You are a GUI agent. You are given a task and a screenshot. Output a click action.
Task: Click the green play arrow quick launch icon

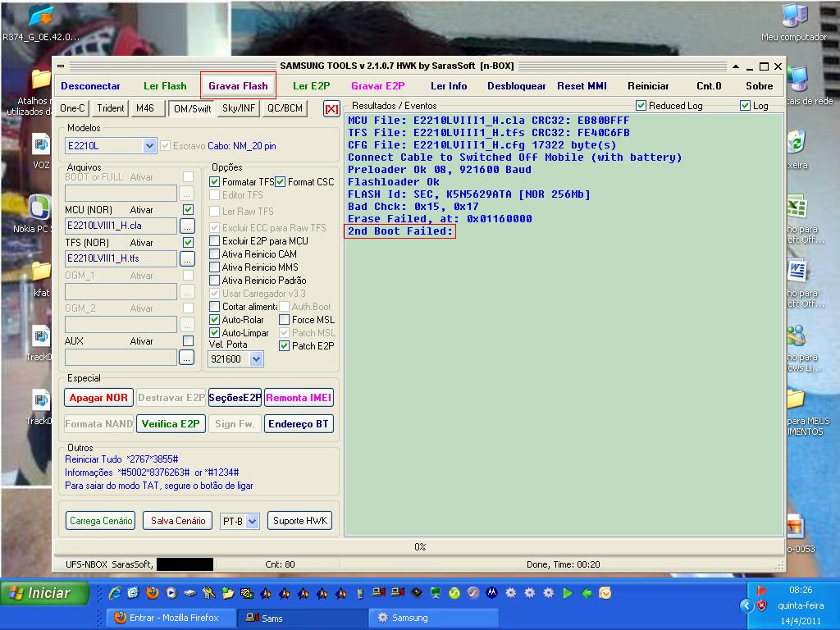tap(568, 593)
